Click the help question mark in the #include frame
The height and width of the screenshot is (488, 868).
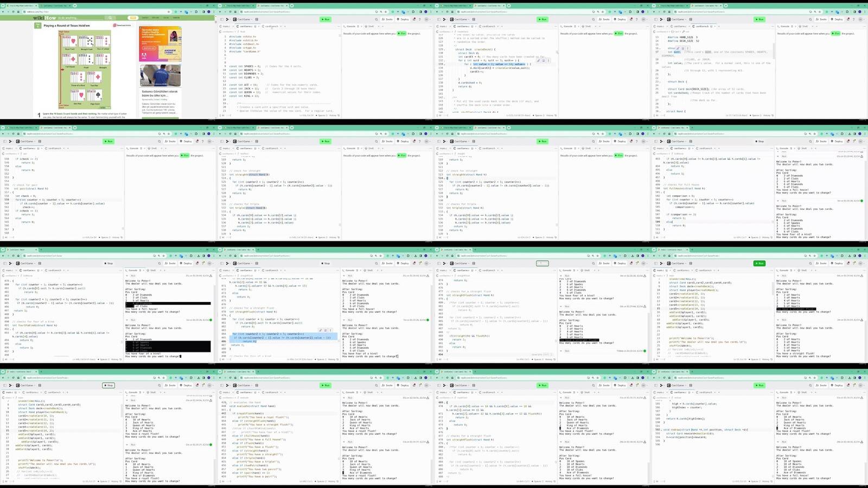click(x=420, y=20)
